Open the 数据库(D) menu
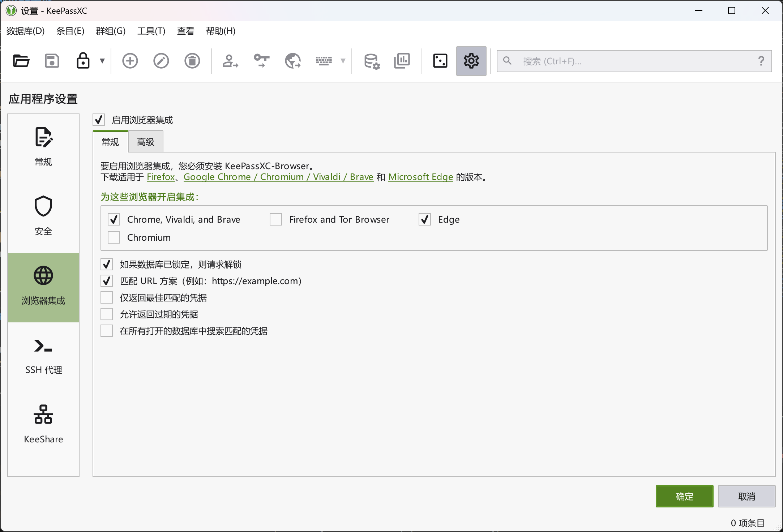 tap(26, 31)
